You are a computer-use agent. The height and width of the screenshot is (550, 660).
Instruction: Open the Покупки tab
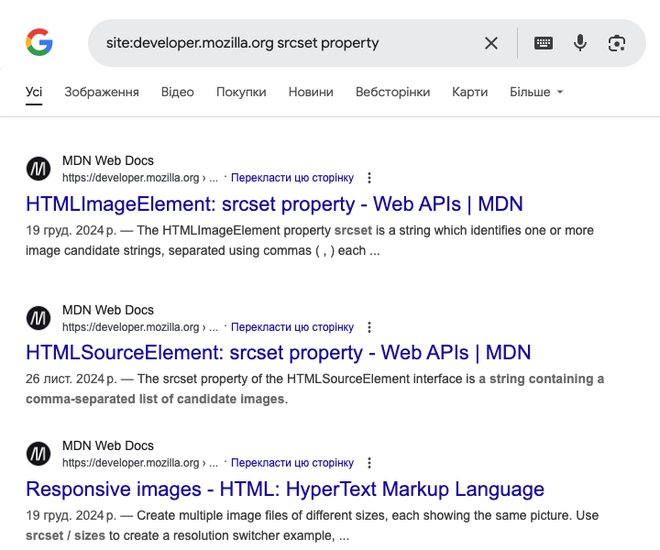[x=241, y=92]
